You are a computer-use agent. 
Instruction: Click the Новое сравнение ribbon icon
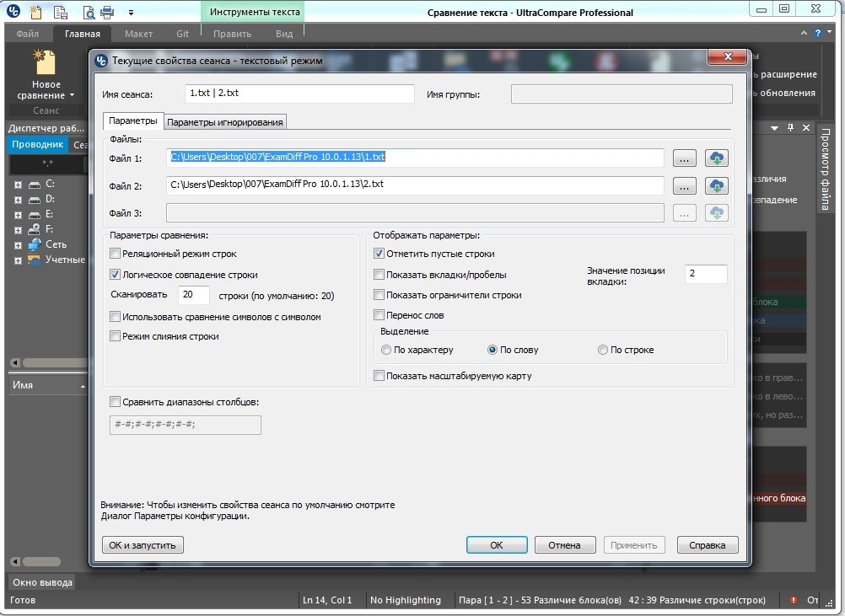coord(46,62)
